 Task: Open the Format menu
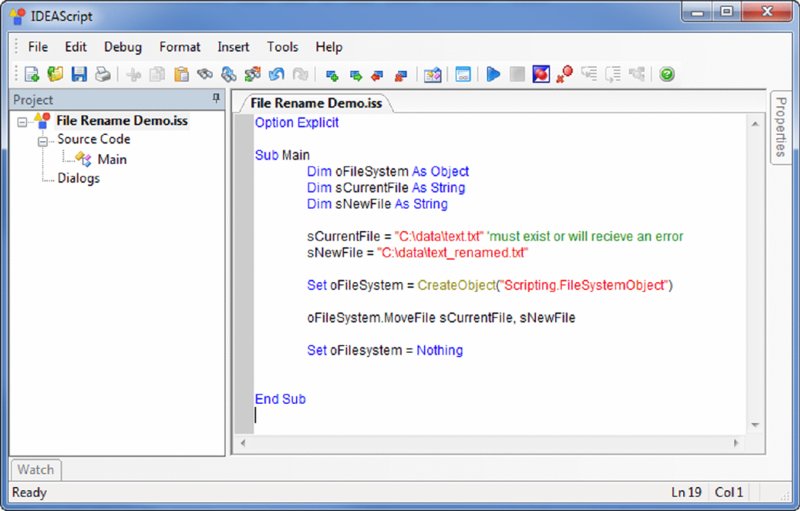(x=180, y=47)
